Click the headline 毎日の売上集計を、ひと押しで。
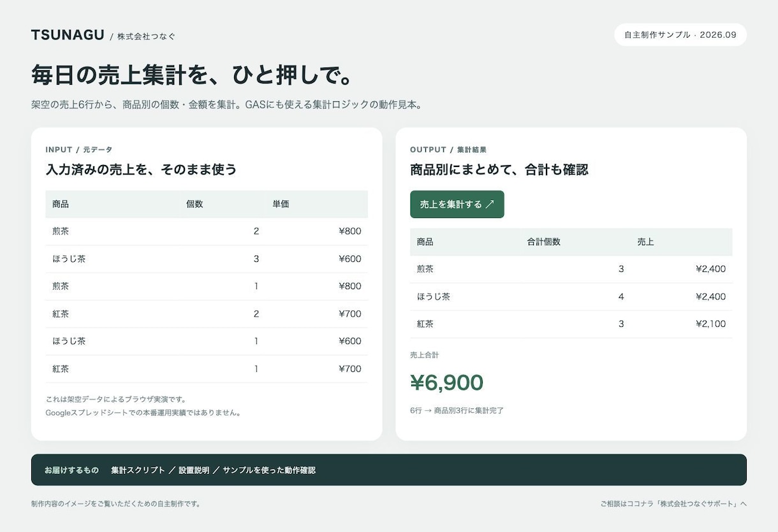The height and width of the screenshot is (532, 778). coord(192,76)
